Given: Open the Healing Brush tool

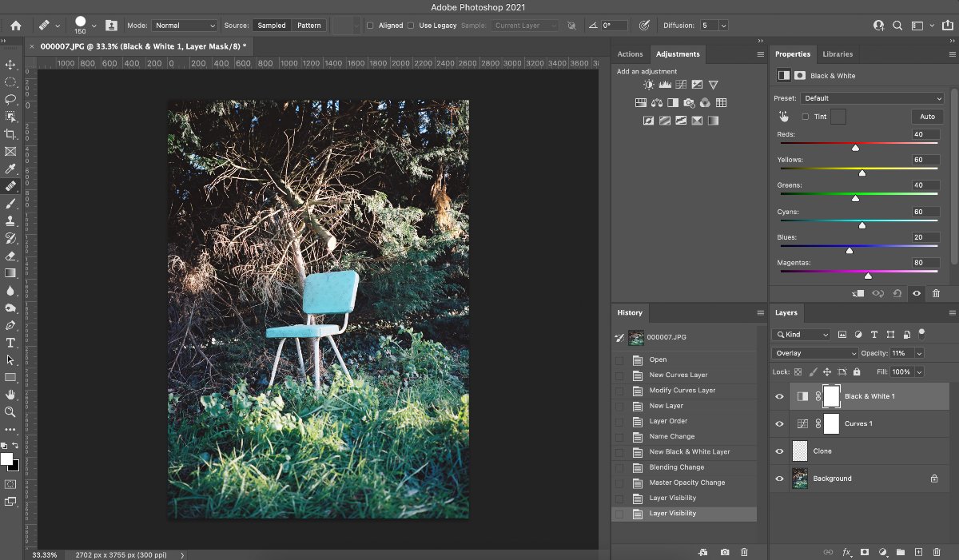Looking at the screenshot, I should pyautogui.click(x=11, y=186).
